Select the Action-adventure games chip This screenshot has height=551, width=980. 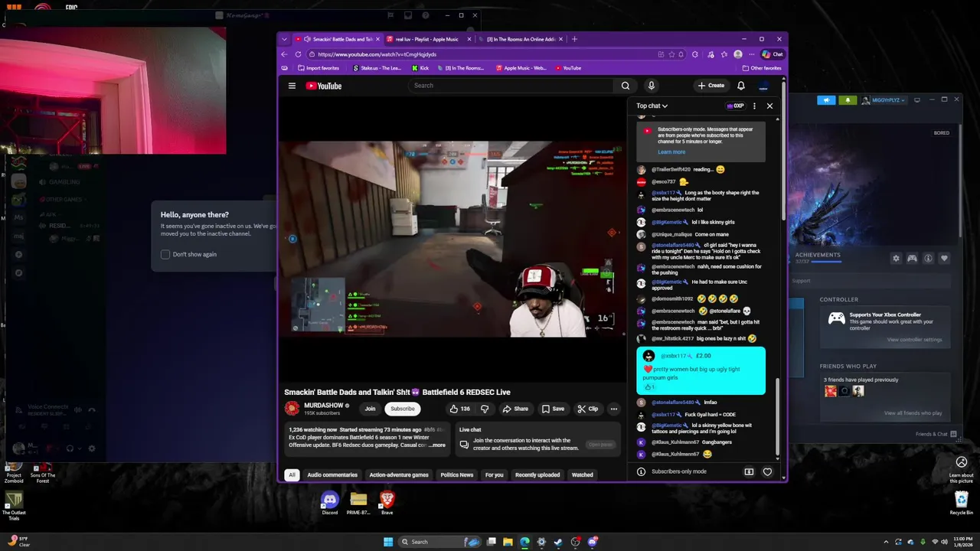[x=399, y=475]
